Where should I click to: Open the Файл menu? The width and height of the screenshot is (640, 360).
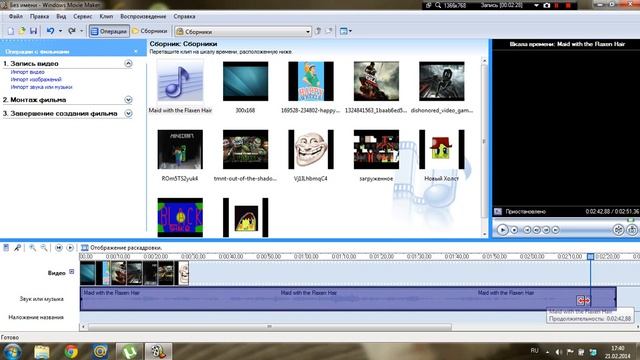click(16, 16)
